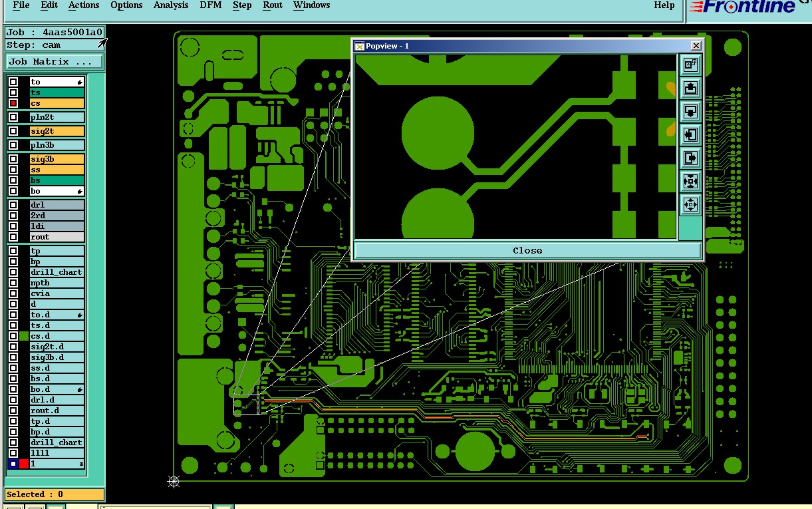812x509 pixels.
Task: Click the small arrow on the 'to.d' layer
Action: pyautogui.click(x=80, y=315)
